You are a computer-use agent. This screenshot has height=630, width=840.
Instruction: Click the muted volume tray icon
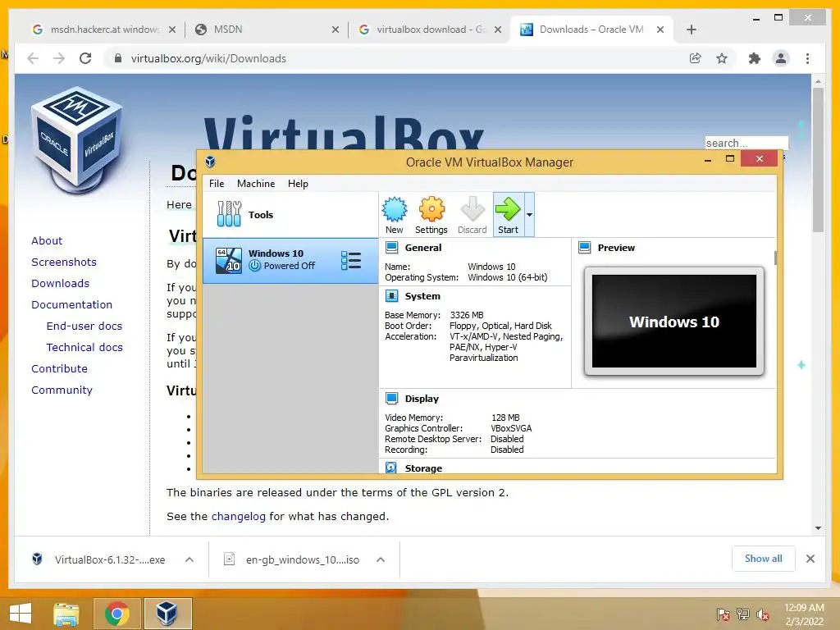(x=763, y=614)
